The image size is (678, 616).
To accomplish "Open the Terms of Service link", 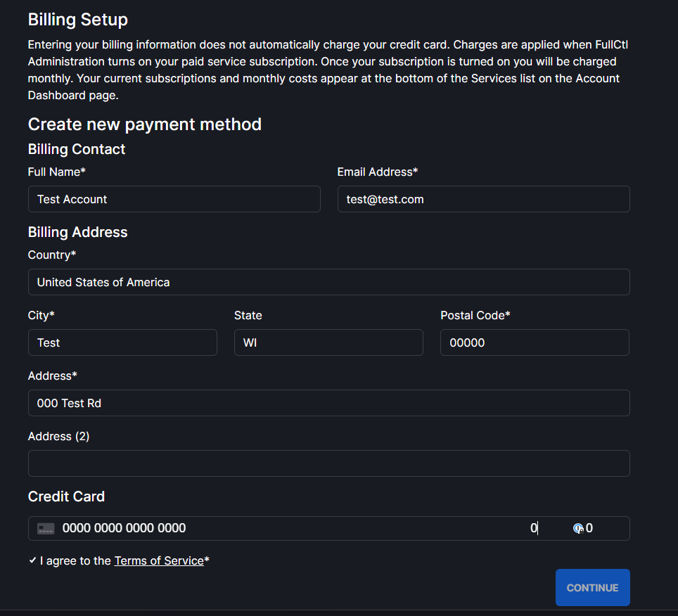I will pos(158,560).
